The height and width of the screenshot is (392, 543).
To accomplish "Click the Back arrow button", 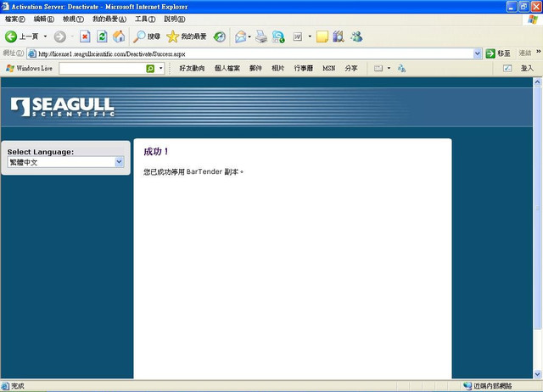I will [11, 36].
